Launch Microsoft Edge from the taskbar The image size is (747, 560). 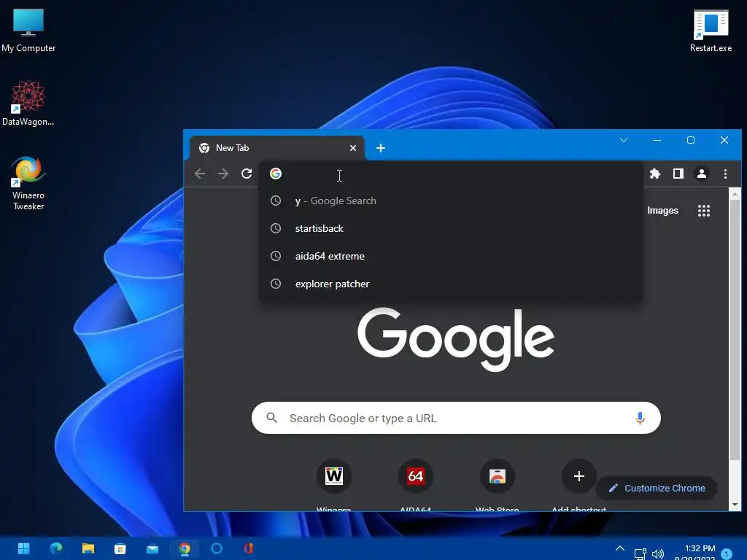point(56,548)
